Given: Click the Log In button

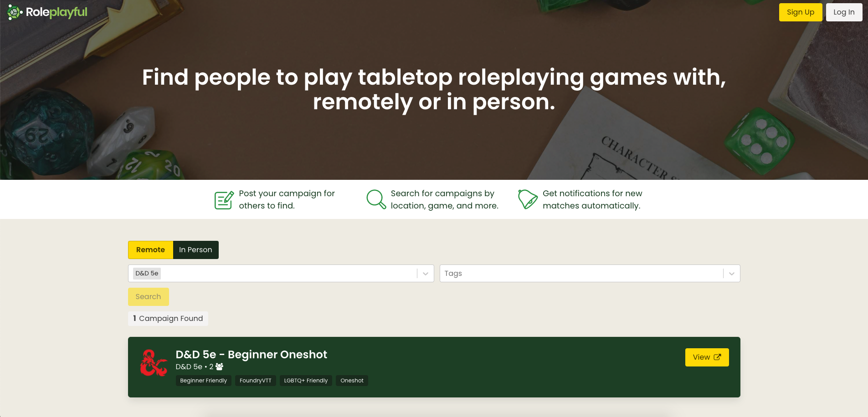Looking at the screenshot, I should [844, 12].
